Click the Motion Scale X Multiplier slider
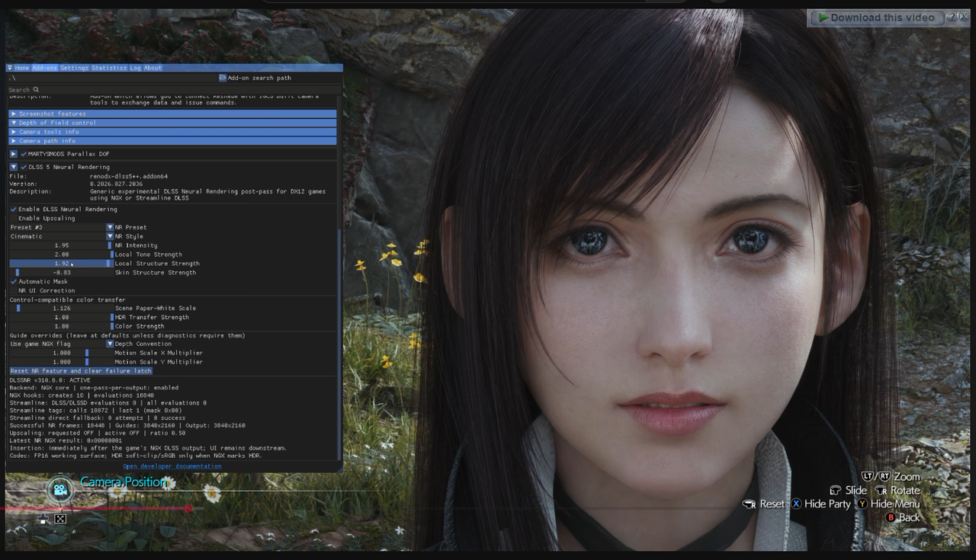Viewport: 976px width, 560px height. click(61, 353)
